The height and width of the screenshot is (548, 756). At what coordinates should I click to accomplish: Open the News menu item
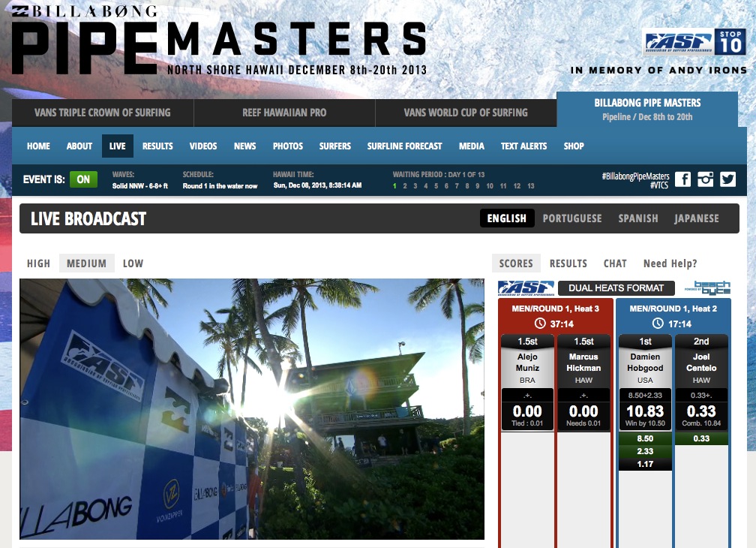click(245, 146)
